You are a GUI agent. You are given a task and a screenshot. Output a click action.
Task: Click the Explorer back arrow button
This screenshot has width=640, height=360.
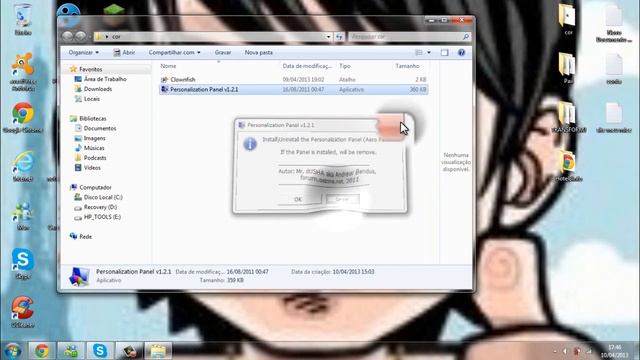click(x=67, y=36)
